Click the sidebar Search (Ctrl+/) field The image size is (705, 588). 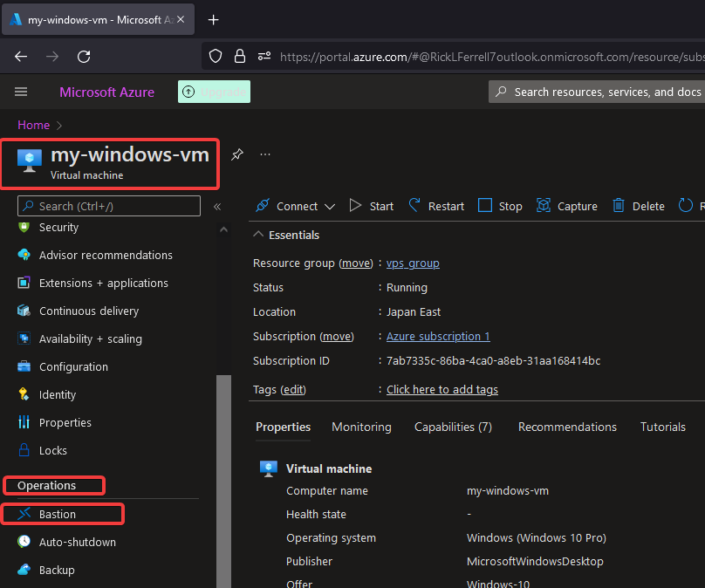109,206
